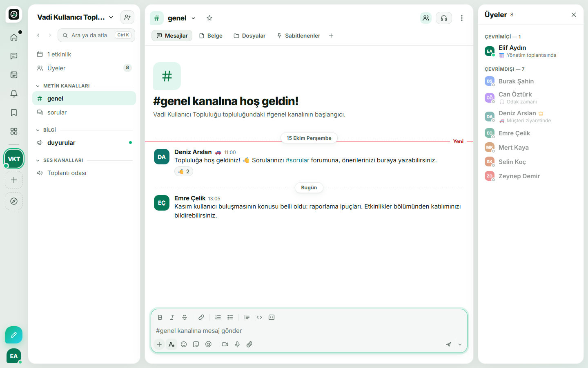Join the Toplantı odası voice channel
The image size is (588, 368).
[x=84, y=173]
